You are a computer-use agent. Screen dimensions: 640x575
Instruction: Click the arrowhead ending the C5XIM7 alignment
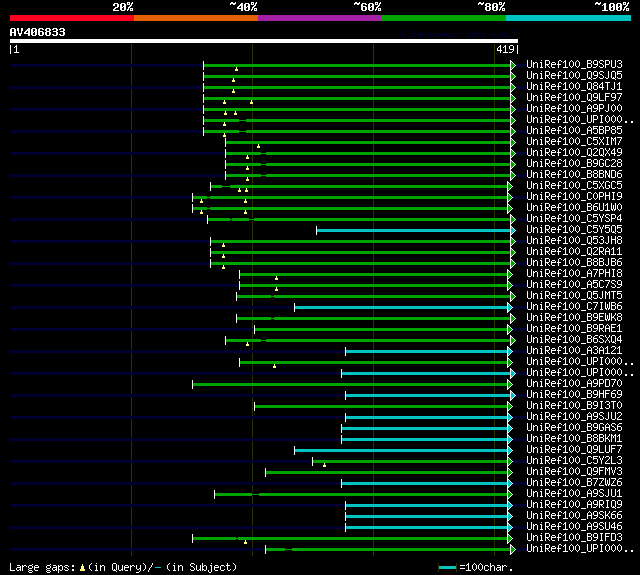tap(513, 142)
